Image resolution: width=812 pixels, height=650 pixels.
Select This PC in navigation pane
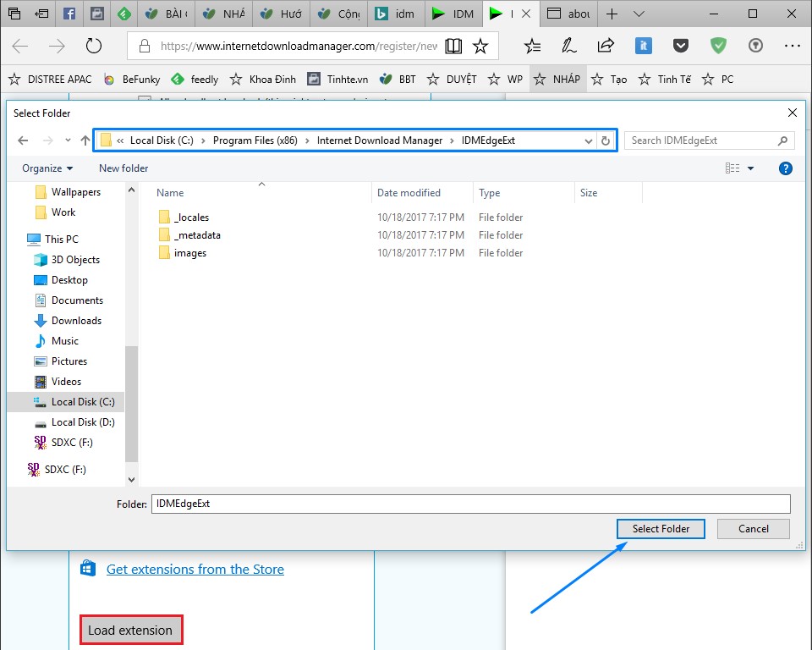pos(52,240)
